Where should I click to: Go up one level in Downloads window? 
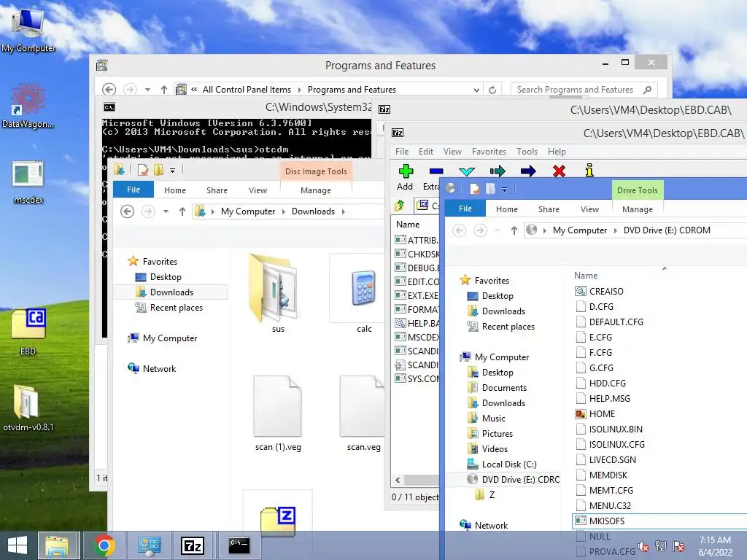coord(182,211)
